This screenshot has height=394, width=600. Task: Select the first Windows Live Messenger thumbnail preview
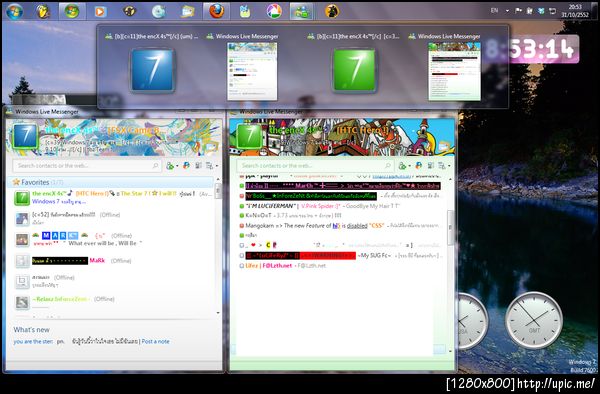[252, 72]
